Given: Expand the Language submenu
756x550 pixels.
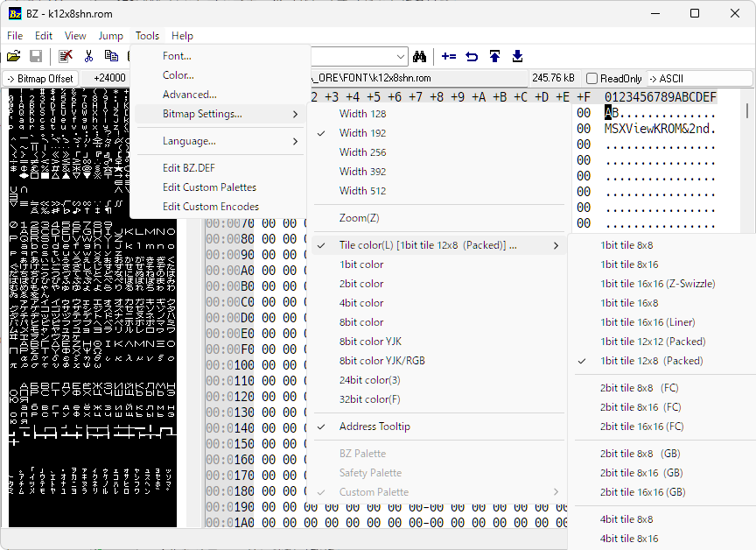Looking at the screenshot, I should click(x=220, y=141).
